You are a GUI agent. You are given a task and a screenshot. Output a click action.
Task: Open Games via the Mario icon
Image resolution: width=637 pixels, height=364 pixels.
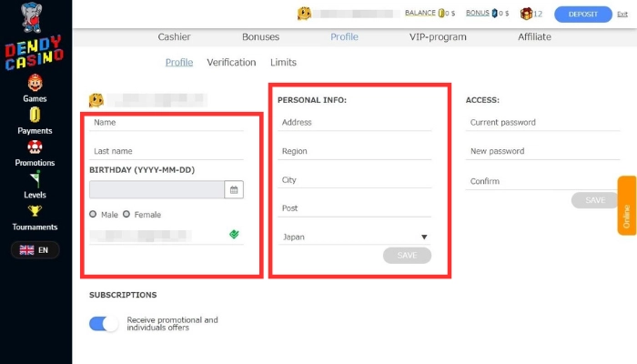(35, 83)
